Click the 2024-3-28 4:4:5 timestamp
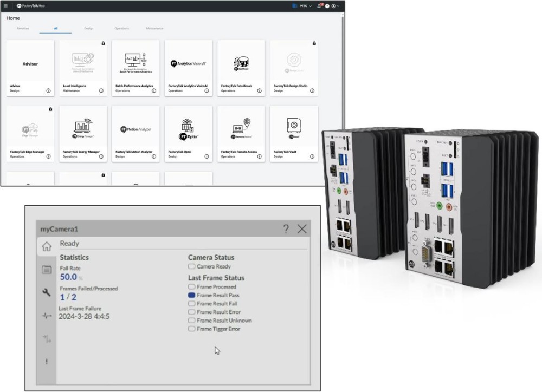542x392 pixels. (x=84, y=317)
